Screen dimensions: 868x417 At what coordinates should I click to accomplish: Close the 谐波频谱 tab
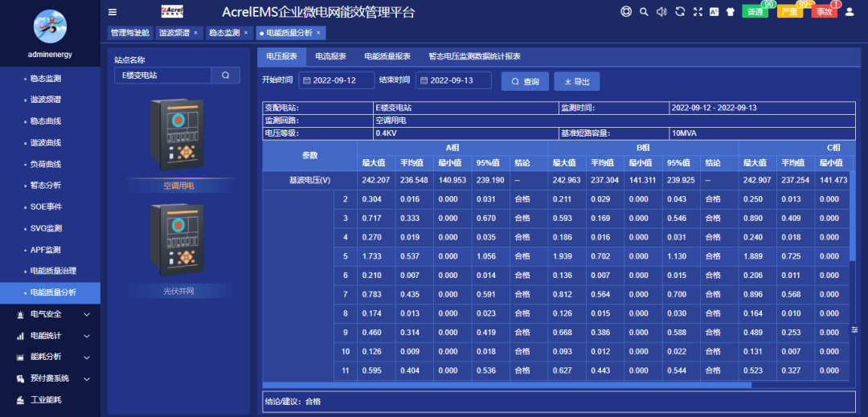195,33
